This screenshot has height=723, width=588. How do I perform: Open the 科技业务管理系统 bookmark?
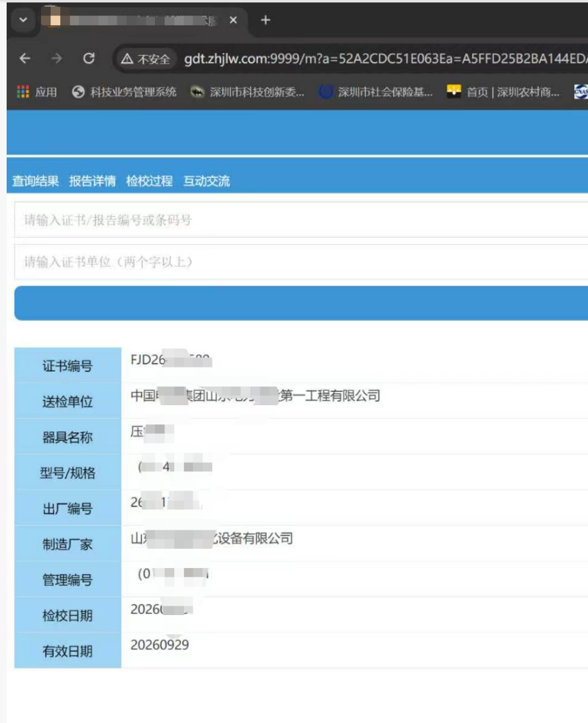click(124, 92)
